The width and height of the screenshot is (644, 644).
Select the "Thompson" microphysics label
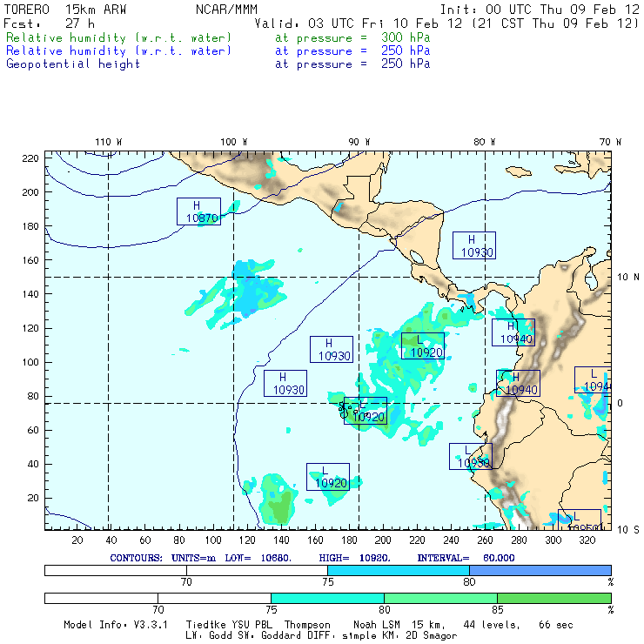point(307,625)
